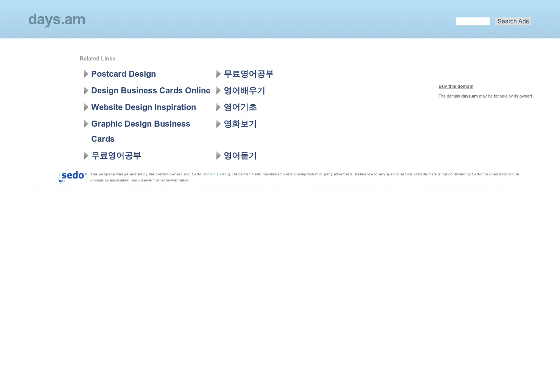
Task: Click arrow icon beside 영어배우기
Action: coord(218,91)
